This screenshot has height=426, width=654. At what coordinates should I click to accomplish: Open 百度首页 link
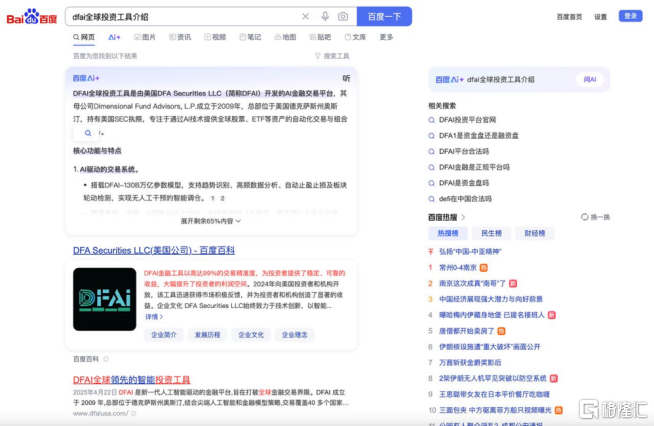(569, 17)
